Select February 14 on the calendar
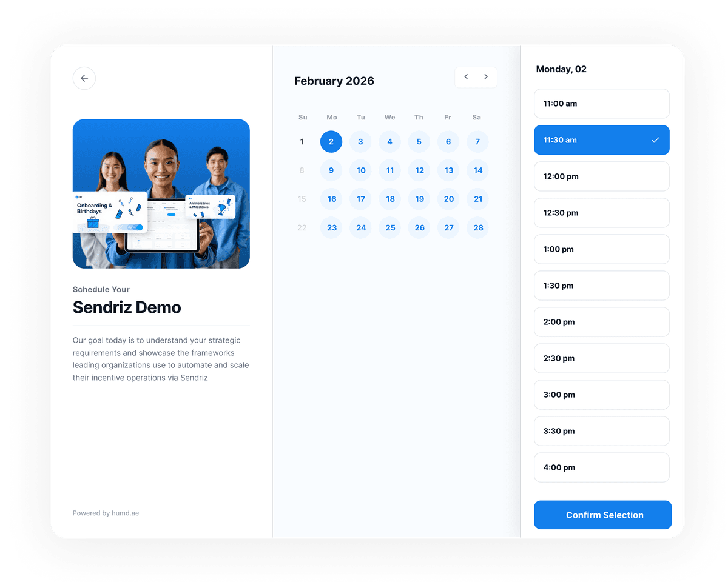Image resolution: width=728 pixels, height=582 pixels. point(477,170)
